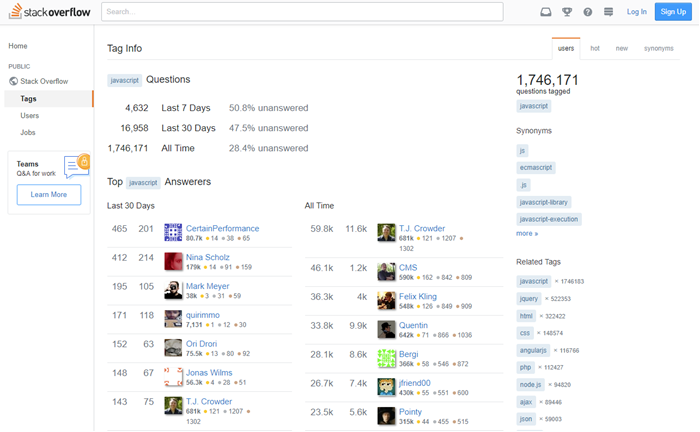This screenshot has width=700, height=432.
Task: Open CertainPerformance's profile link
Action: (x=222, y=228)
